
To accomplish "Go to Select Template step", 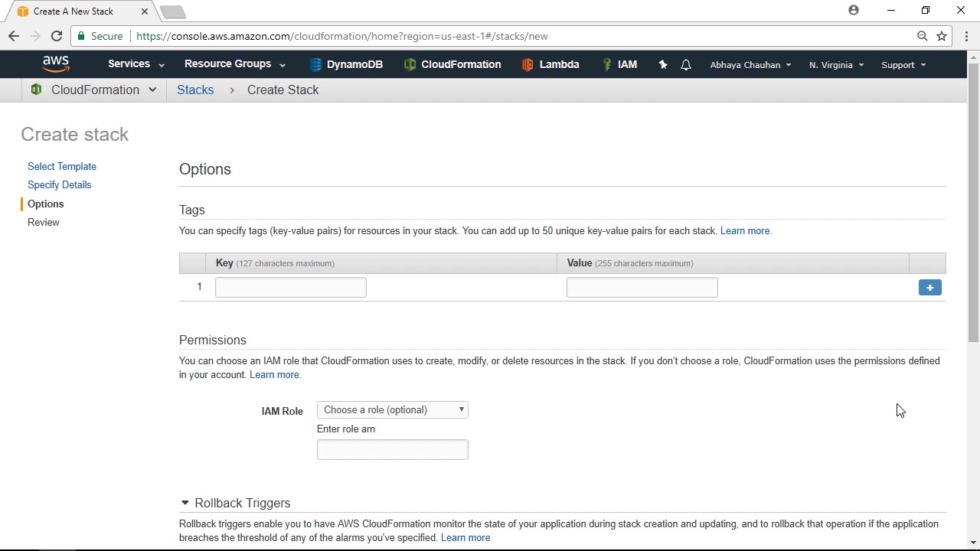I will (62, 166).
